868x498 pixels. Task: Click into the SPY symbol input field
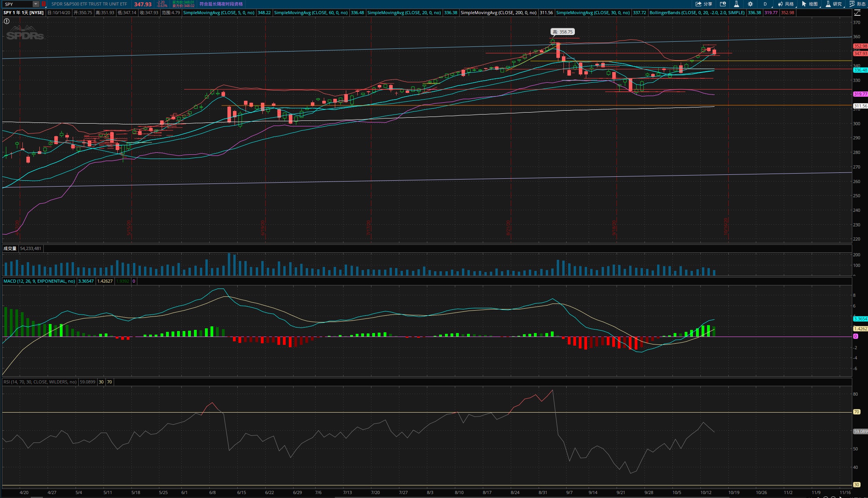tap(17, 4)
